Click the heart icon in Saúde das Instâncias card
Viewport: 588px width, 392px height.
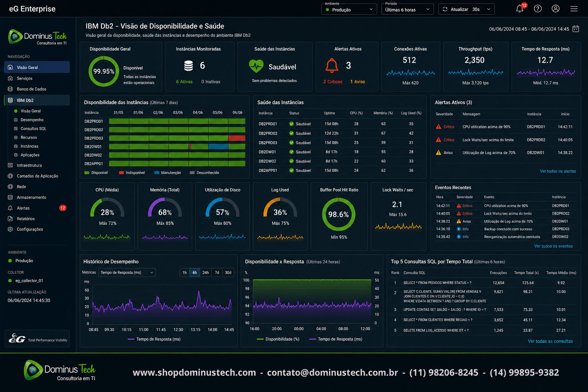tap(256, 66)
